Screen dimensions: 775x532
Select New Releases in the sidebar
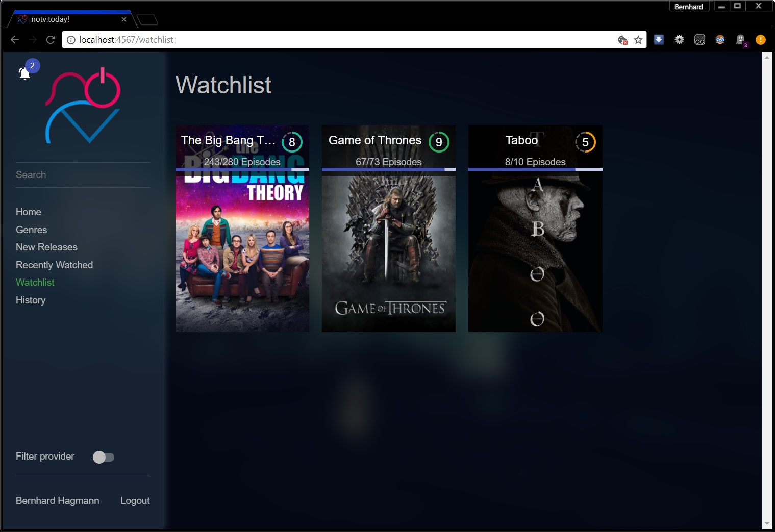pos(46,247)
